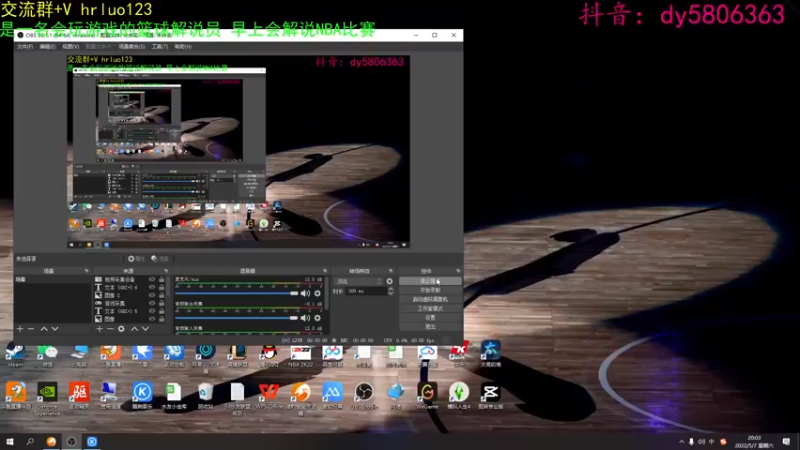Launch WPS Office from the desktop
Screen dimensions: 800x450
tap(268, 396)
